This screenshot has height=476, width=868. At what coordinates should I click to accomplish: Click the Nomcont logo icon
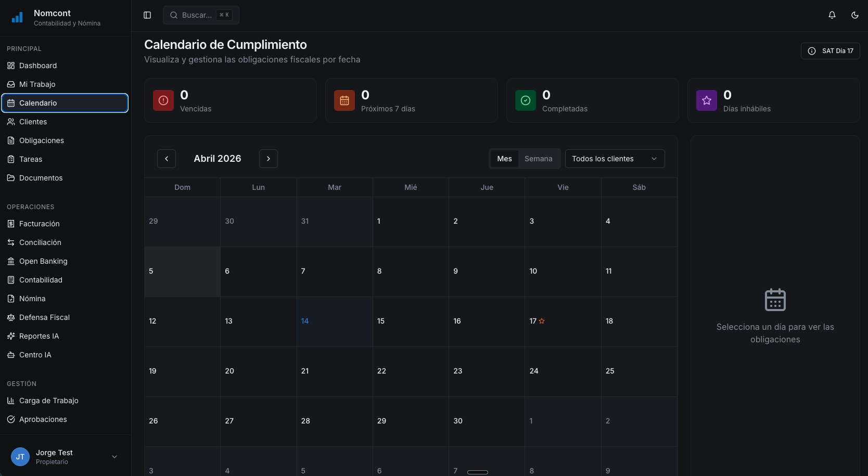pos(17,18)
